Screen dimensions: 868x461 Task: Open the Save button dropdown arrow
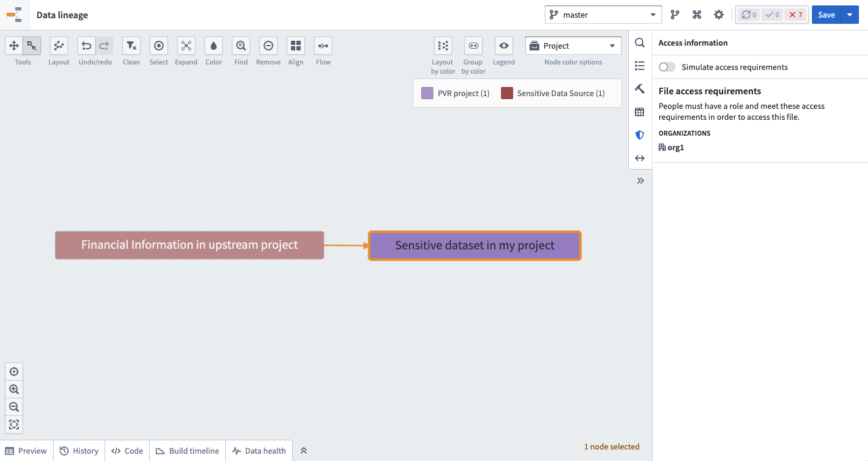[850, 15]
